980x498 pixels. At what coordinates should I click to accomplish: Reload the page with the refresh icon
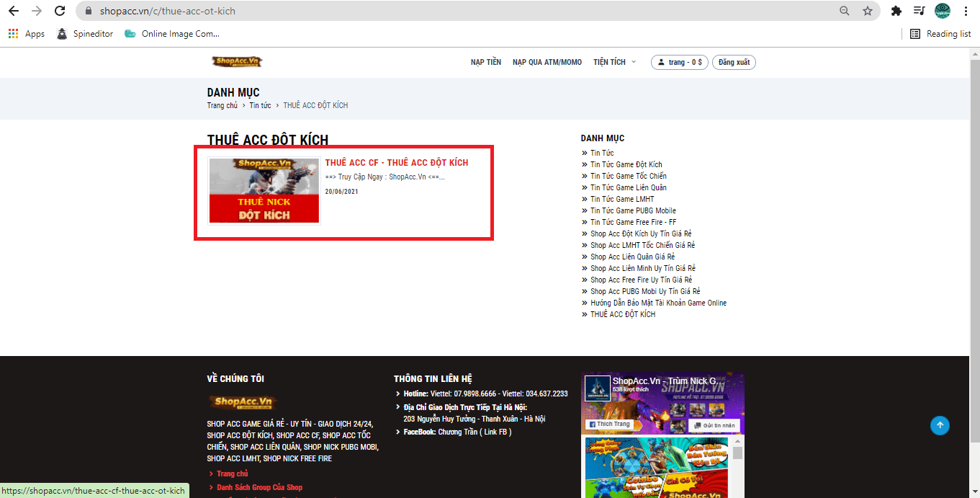(x=60, y=11)
